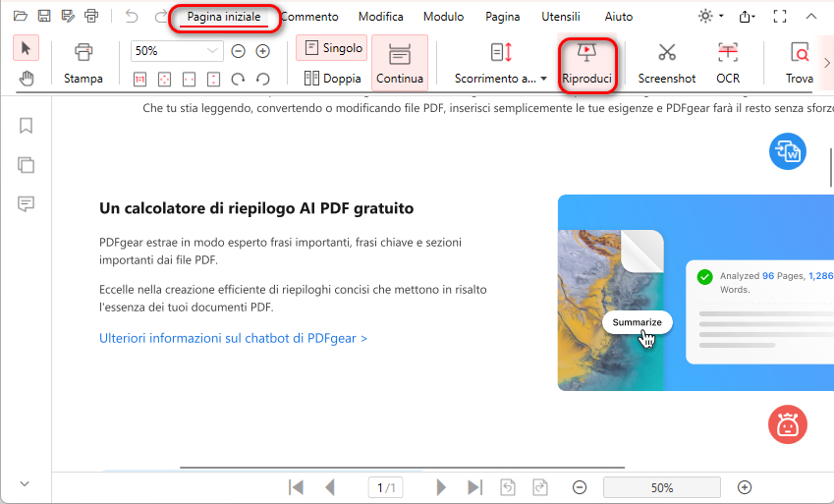Activate the arrow selection tool

pos(26,48)
